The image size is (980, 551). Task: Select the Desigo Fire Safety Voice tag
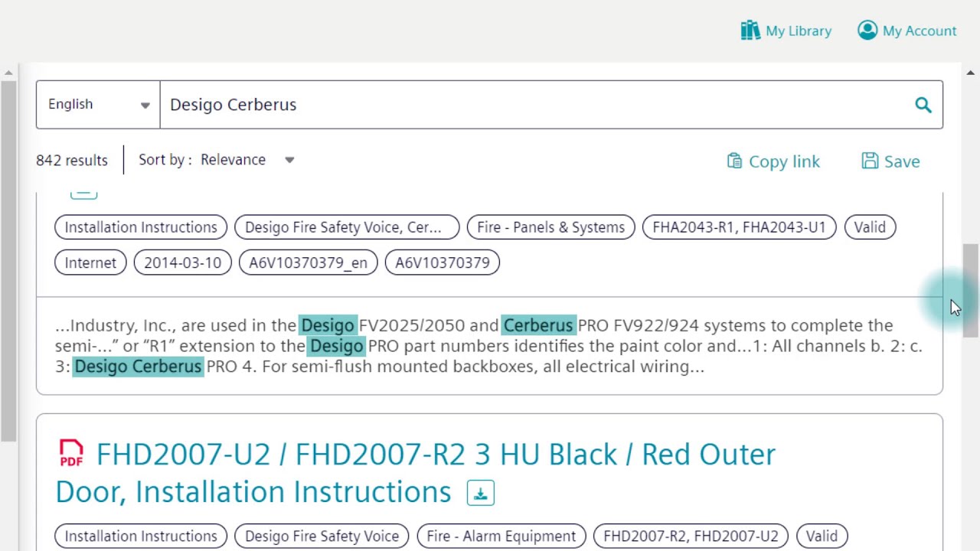[322, 536]
